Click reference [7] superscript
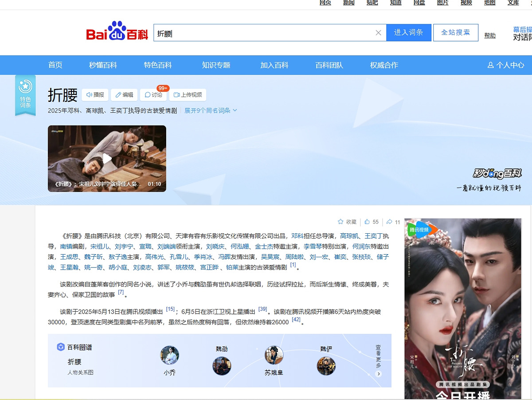 (x=121, y=292)
